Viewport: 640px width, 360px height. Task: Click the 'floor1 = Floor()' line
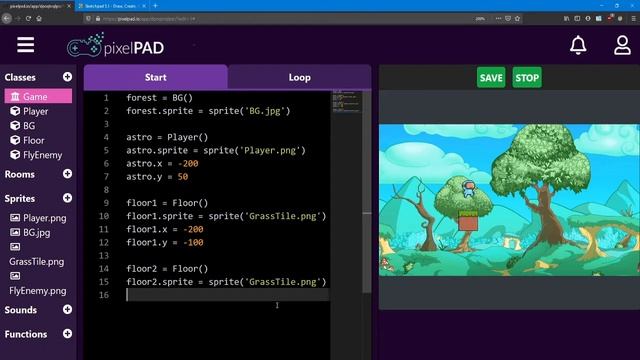pyautogui.click(x=167, y=203)
